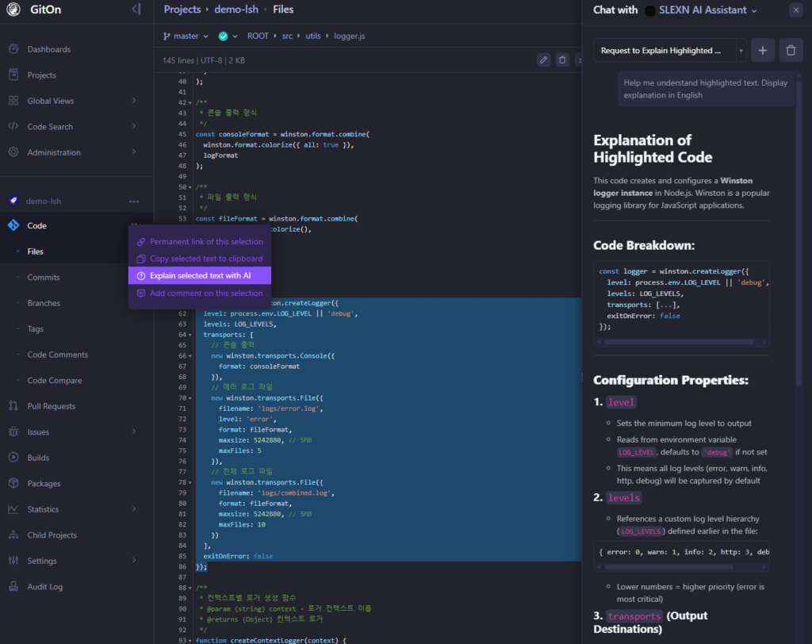The image size is (812, 644).
Task: Open demo-lsh project three-dot menu
Action: pyautogui.click(x=134, y=201)
